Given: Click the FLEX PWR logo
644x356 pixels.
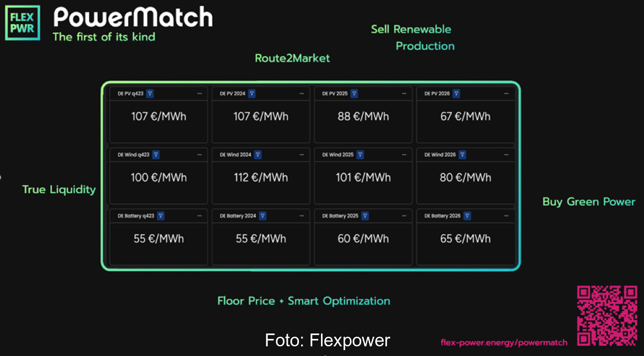Looking at the screenshot, I should [x=22, y=23].
